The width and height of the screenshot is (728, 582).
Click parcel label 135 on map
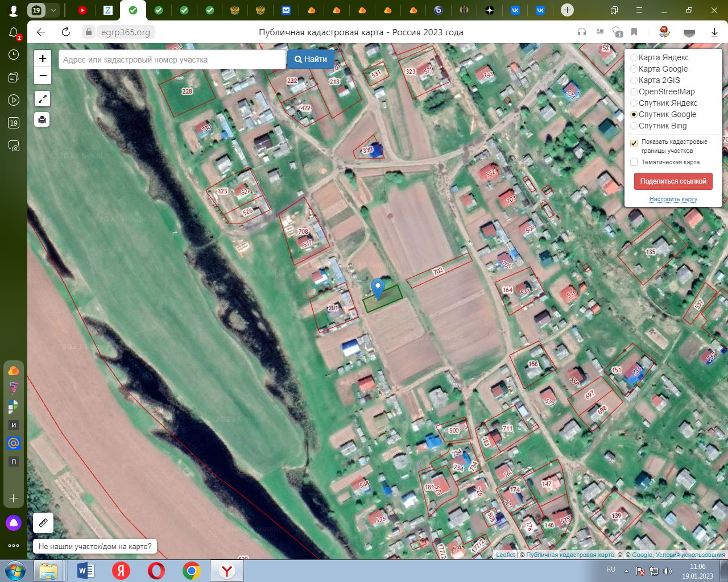tap(651, 251)
